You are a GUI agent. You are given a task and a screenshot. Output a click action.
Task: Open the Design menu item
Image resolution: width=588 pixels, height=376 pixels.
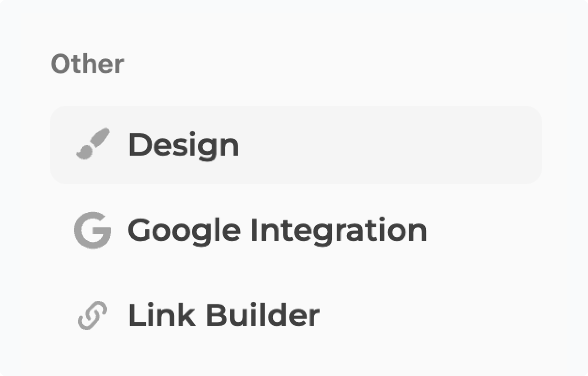(x=184, y=145)
